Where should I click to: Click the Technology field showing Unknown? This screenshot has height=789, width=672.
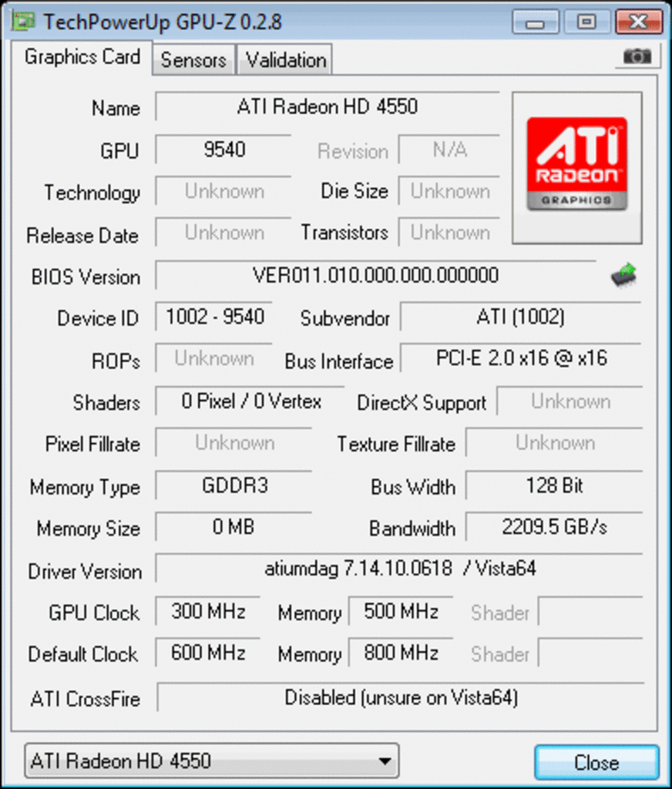click(x=223, y=191)
